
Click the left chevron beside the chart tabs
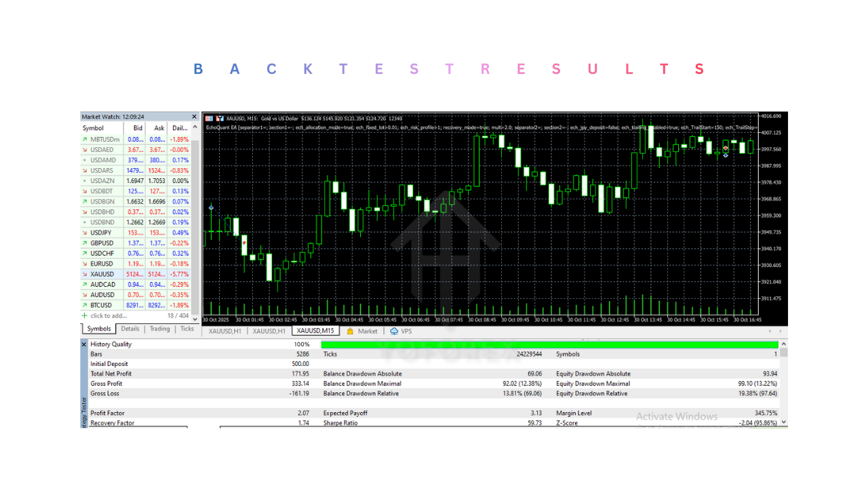point(770,331)
